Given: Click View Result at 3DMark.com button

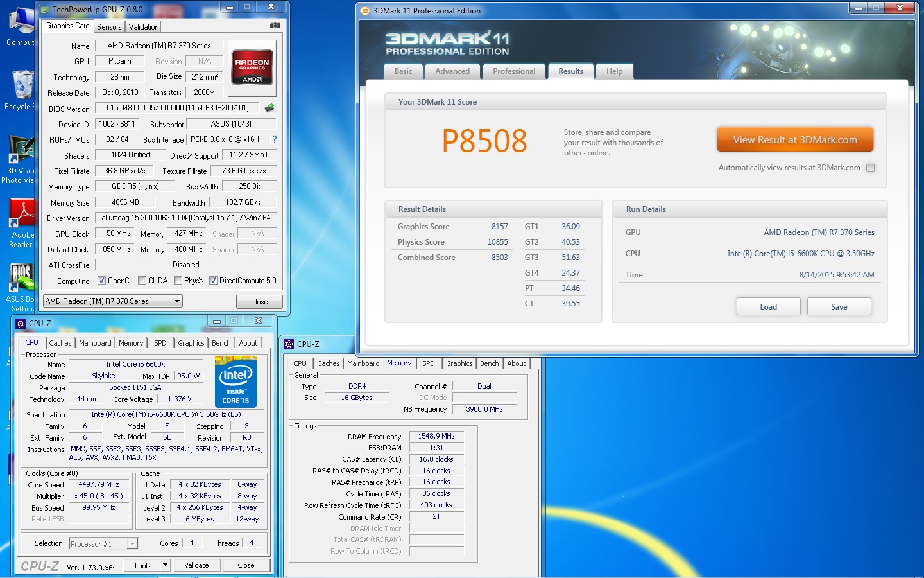Looking at the screenshot, I should click(x=795, y=139).
